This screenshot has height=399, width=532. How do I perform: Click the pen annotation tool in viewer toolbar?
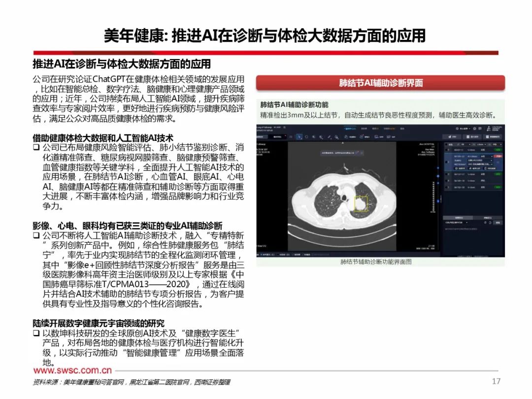pos(329,137)
